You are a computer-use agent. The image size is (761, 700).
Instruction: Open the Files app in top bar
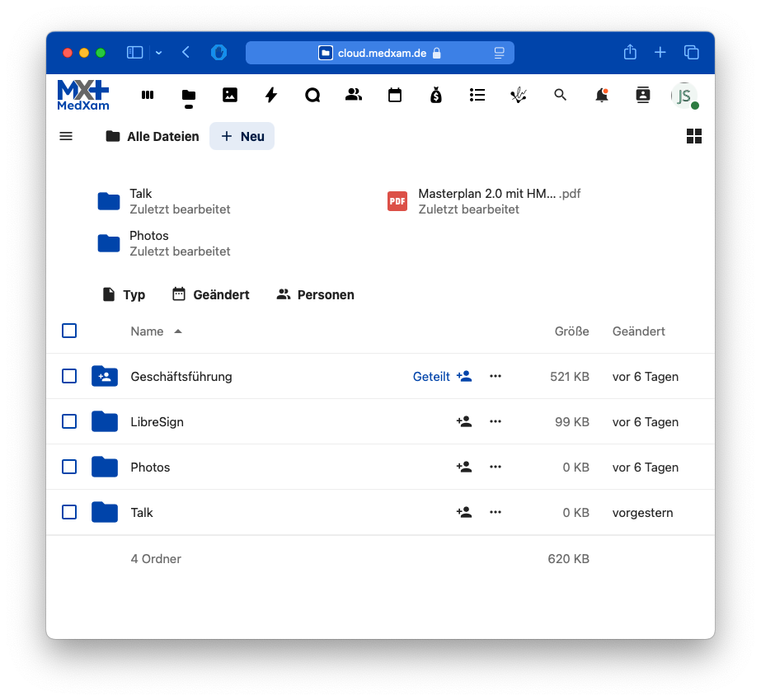coord(189,96)
